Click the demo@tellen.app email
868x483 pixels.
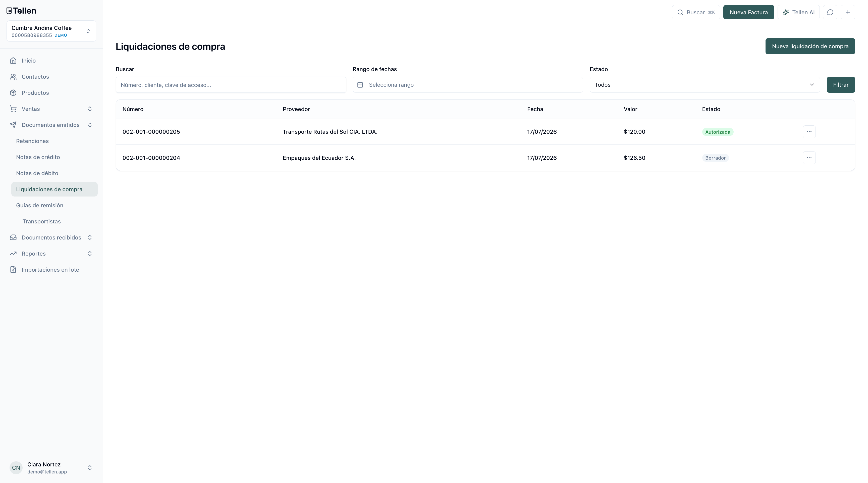coord(47,472)
